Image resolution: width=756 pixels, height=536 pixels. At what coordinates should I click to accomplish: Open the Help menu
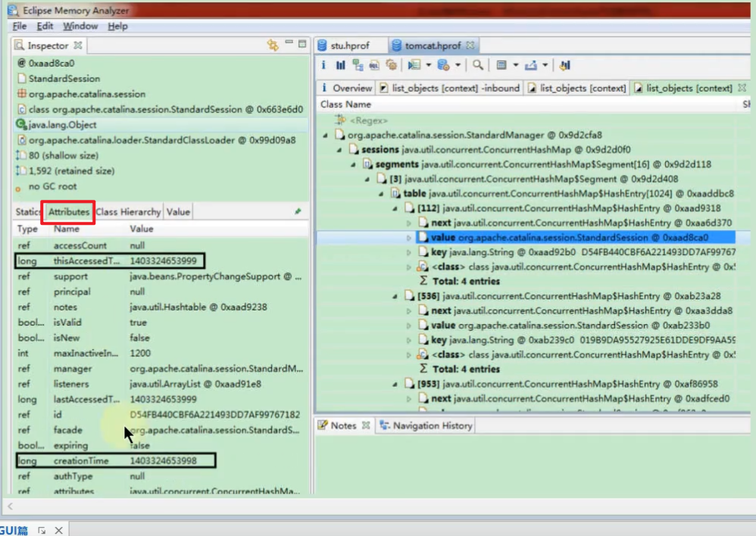tap(117, 26)
